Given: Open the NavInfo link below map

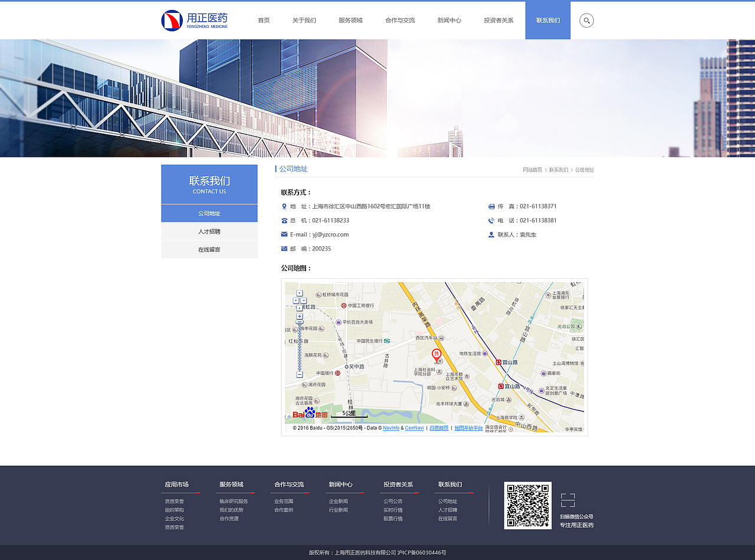Looking at the screenshot, I should click(x=391, y=428).
